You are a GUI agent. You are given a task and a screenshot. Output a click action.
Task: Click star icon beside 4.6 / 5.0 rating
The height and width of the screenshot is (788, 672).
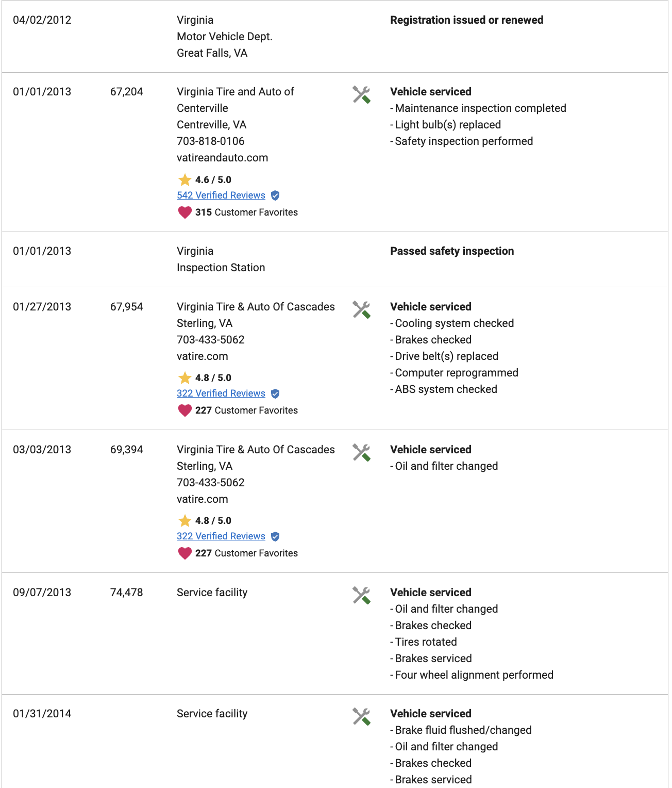[184, 179]
